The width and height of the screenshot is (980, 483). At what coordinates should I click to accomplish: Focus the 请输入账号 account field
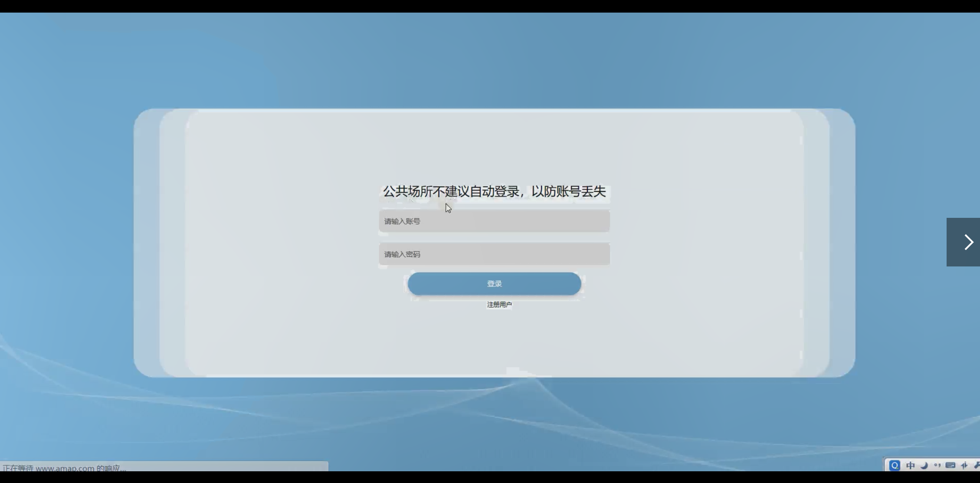494,221
